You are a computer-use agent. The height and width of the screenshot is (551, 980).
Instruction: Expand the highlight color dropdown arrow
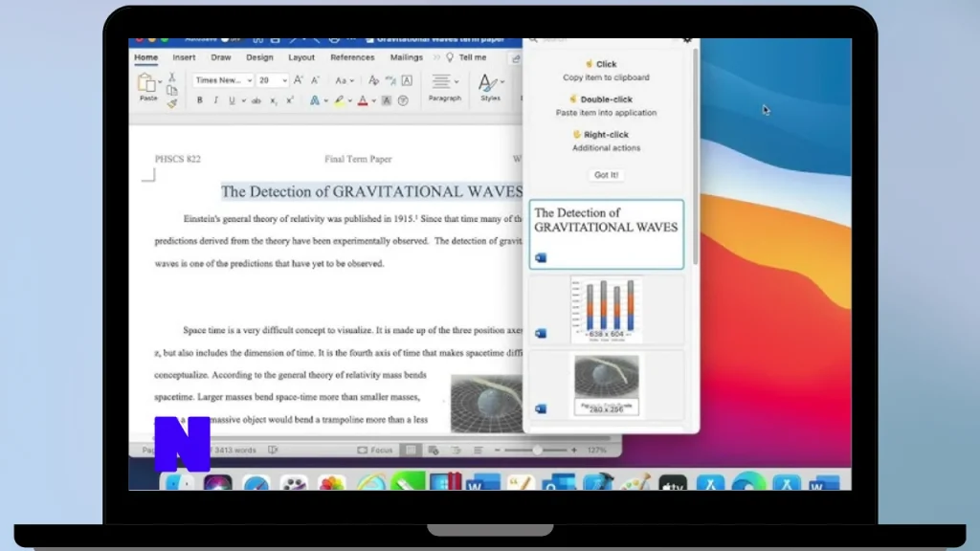[350, 100]
